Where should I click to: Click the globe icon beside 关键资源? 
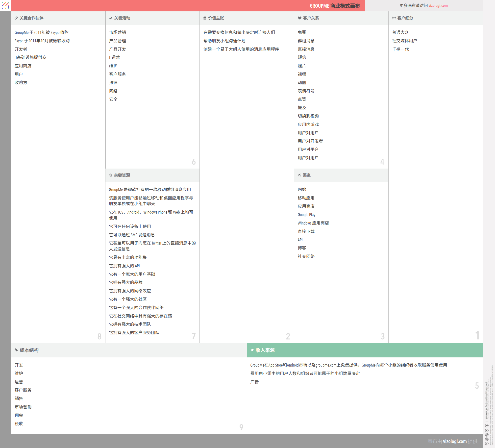click(x=111, y=175)
